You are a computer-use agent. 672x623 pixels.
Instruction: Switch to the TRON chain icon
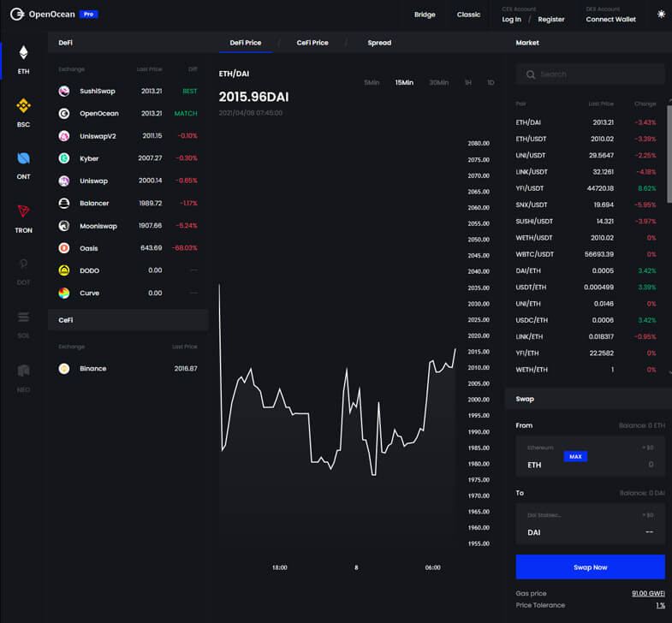(x=24, y=211)
